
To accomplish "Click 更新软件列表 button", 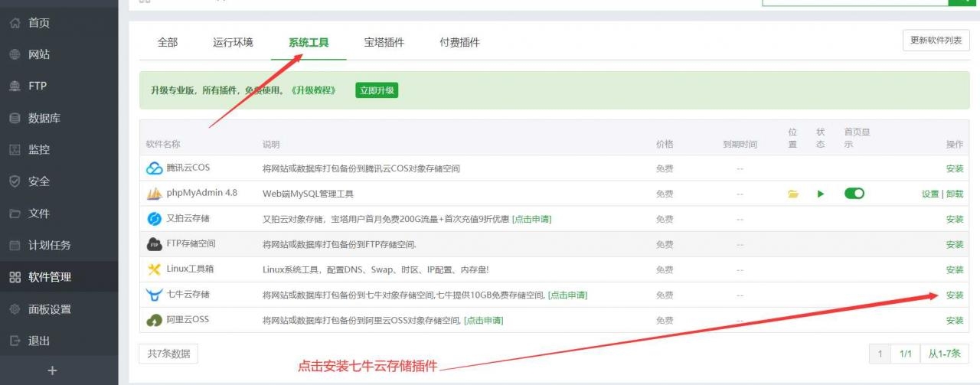I will (936, 41).
